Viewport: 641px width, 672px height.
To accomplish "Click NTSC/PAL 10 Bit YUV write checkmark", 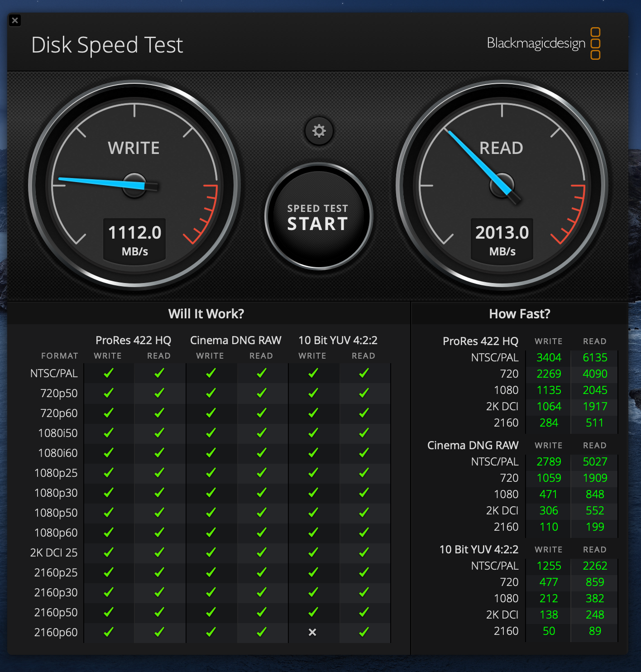I will click(x=313, y=373).
